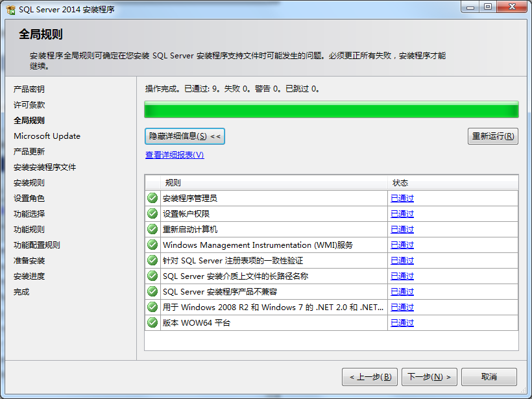Open 已通过 status for 重新启动计算机

pyautogui.click(x=402, y=230)
